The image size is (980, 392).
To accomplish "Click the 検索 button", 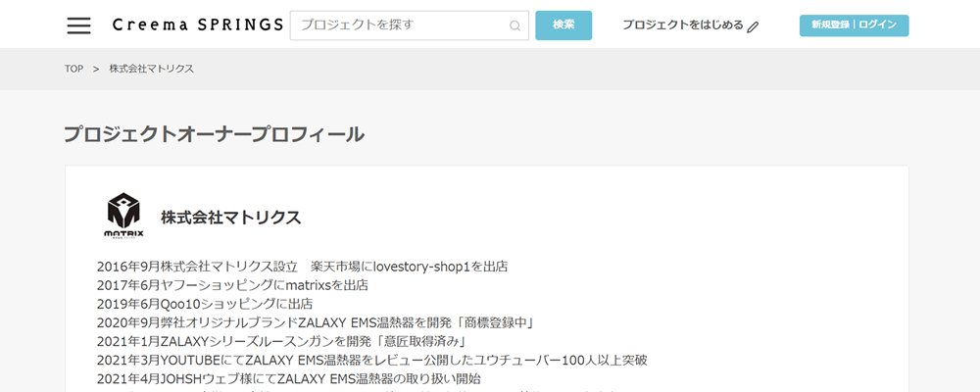I will pyautogui.click(x=563, y=25).
